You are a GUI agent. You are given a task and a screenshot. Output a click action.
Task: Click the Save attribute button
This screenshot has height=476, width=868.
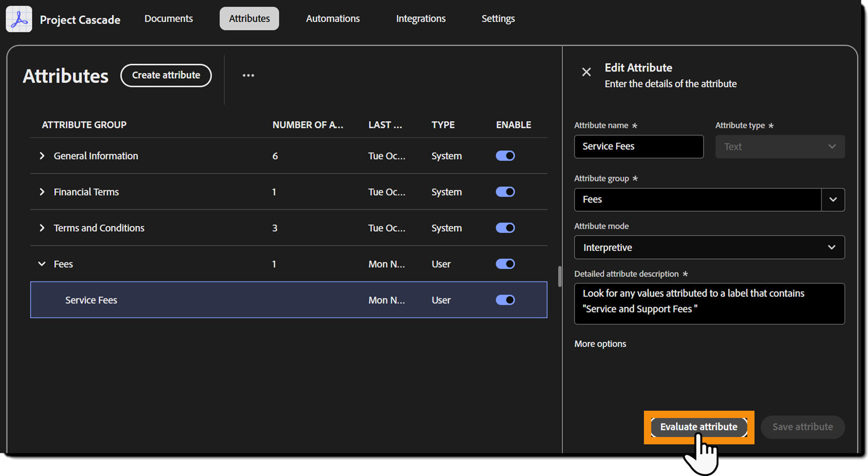(x=802, y=427)
